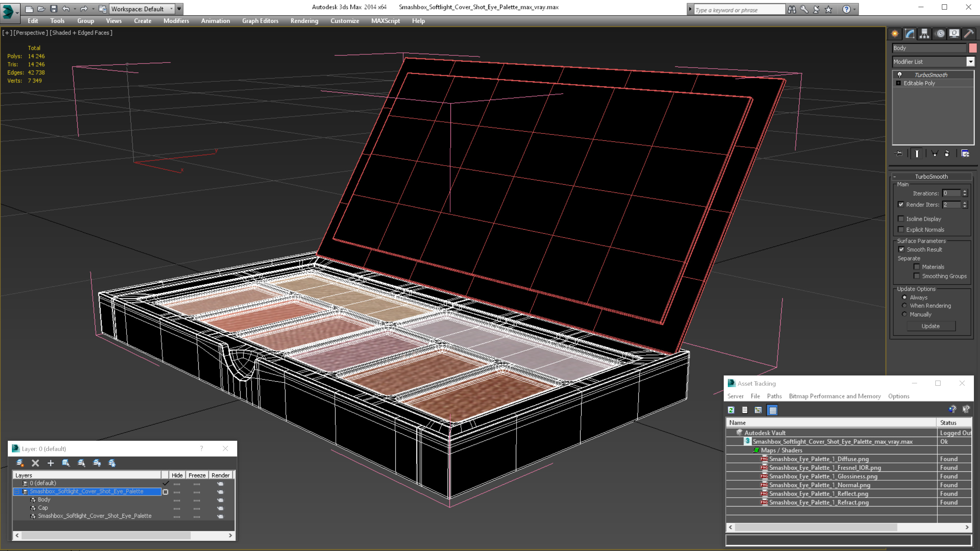This screenshot has height=551, width=980.
Task: Add selected objects to layer plus icon
Action: point(51,463)
